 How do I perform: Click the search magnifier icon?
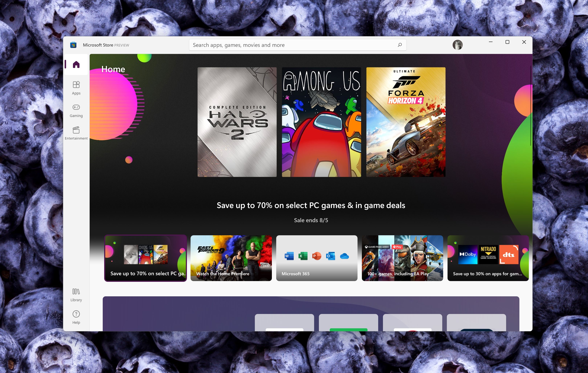pyautogui.click(x=400, y=45)
